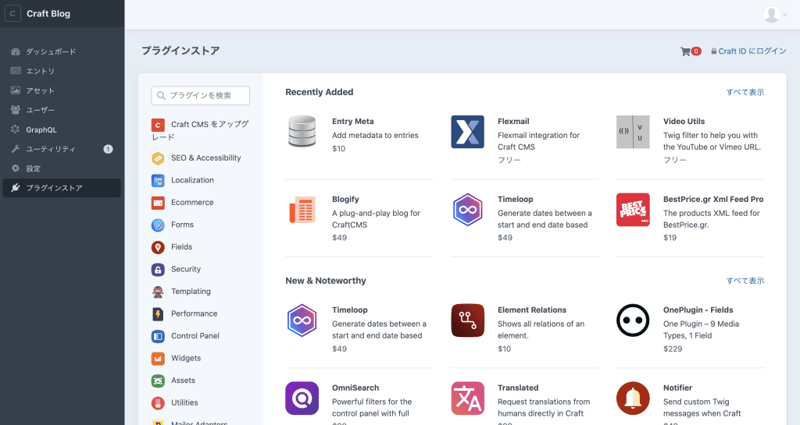Click the Entry Meta database icon
This screenshot has height=425, width=800.
302,132
